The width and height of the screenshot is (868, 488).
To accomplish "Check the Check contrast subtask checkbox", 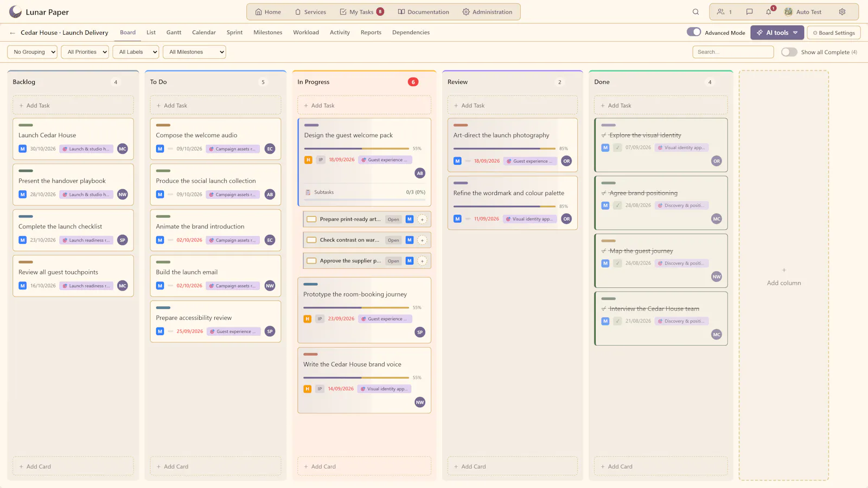I will tap(311, 240).
